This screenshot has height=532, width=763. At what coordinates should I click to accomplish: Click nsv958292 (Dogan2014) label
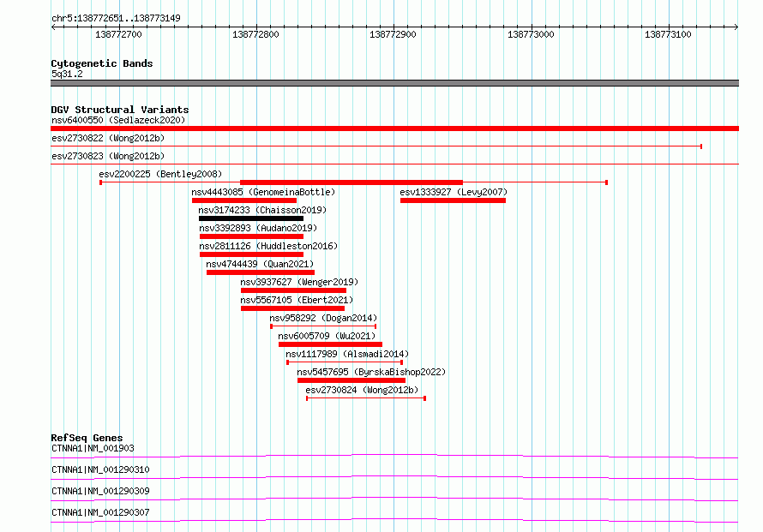pyautogui.click(x=323, y=318)
